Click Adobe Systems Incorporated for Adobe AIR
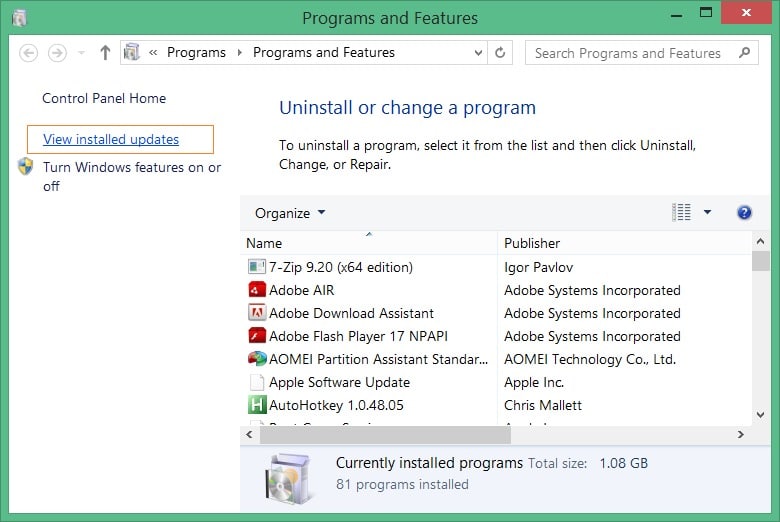The image size is (780, 522). point(592,290)
